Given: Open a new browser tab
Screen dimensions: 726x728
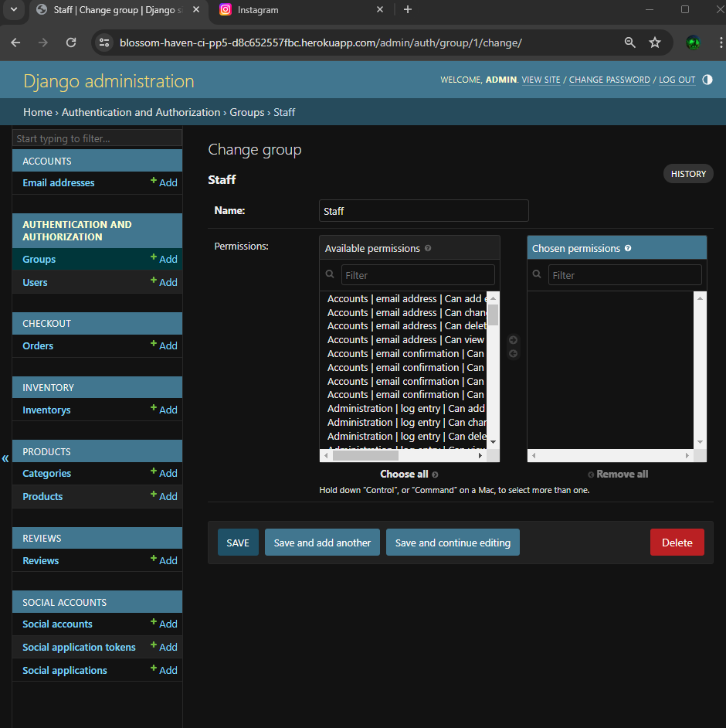Looking at the screenshot, I should (408, 9).
